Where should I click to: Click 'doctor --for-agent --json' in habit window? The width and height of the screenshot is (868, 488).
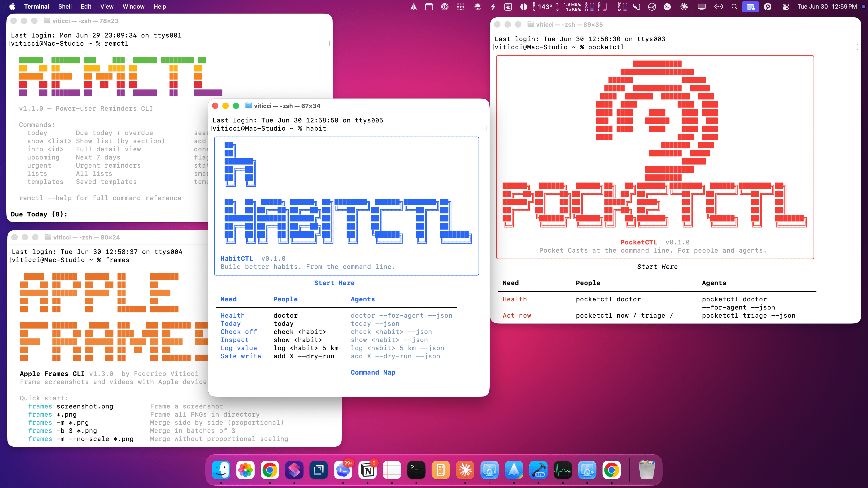pyautogui.click(x=401, y=316)
